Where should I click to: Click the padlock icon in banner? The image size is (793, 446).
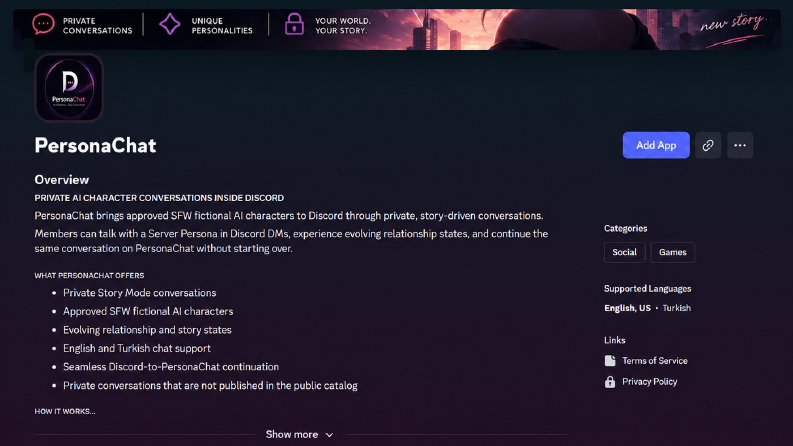coord(294,24)
